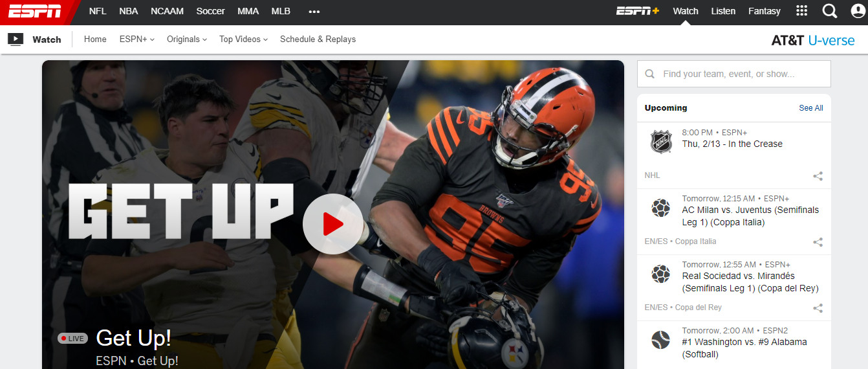Click the AT&T U-verse provider logo

click(813, 40)
